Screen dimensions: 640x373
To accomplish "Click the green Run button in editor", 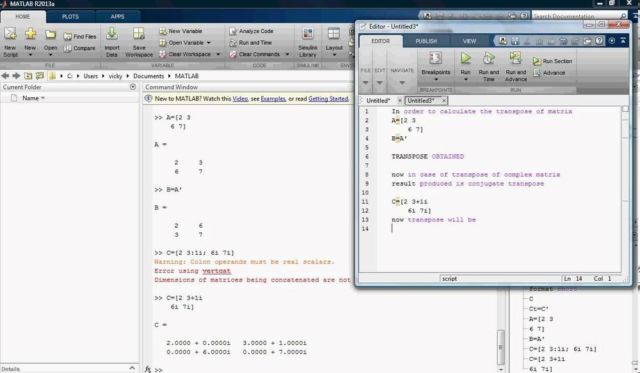I will [466, 59].
